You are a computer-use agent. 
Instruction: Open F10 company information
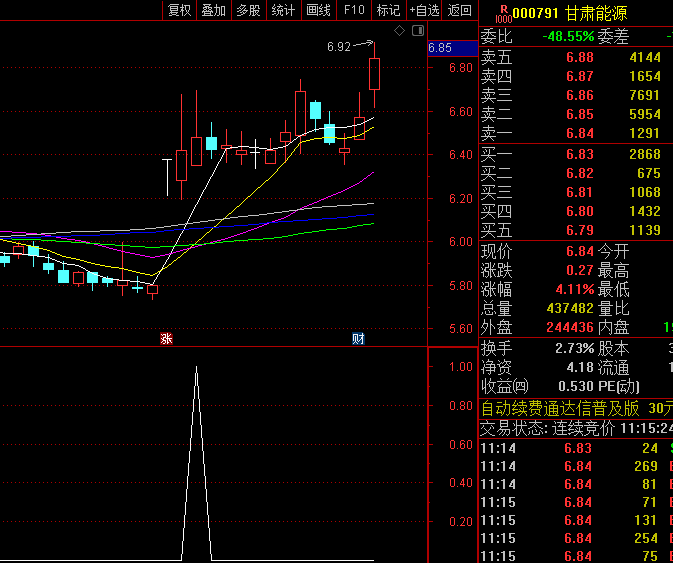pyautogui.click(x=354, y=10)
